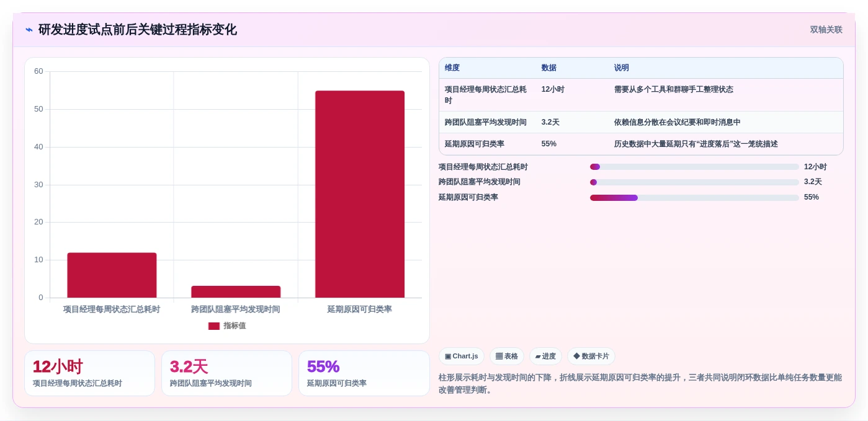Click the Chart.js tag chip

tap(462, 357)
